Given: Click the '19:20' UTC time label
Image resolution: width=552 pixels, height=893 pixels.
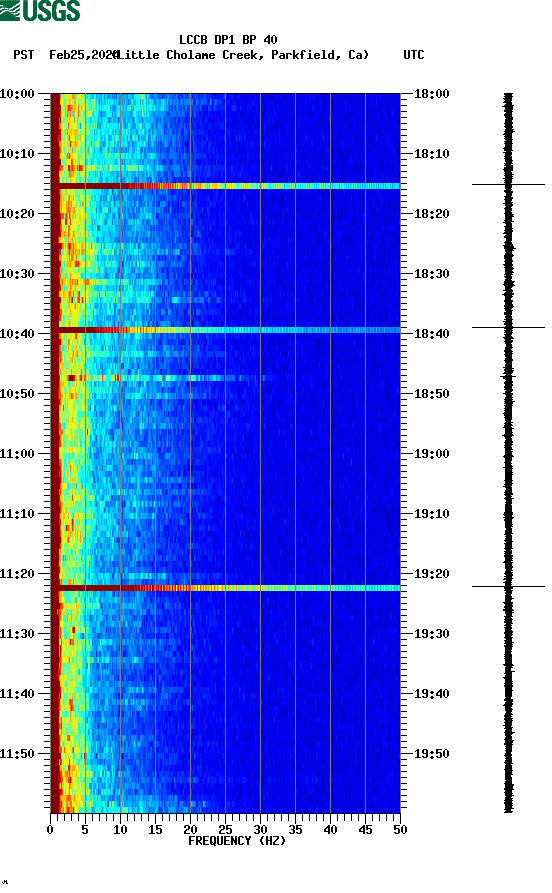Looking at the screenshot, I should pos(431,574).
